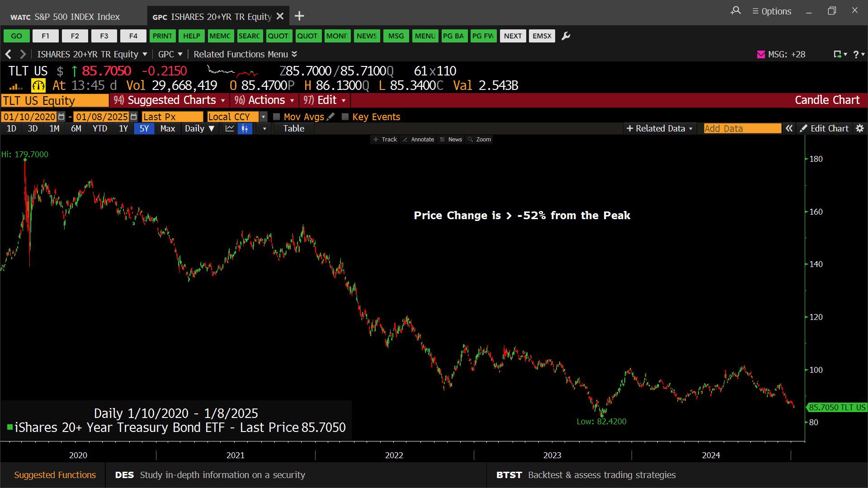Click the yellow clock delay icon
Screen dimensions: 868x488
tap(38, 85)
